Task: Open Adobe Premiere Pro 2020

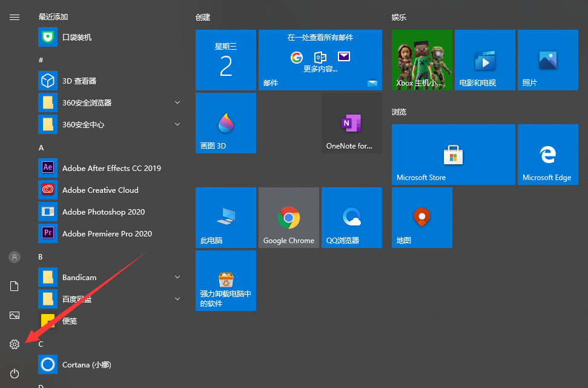Action: (107, 233)
